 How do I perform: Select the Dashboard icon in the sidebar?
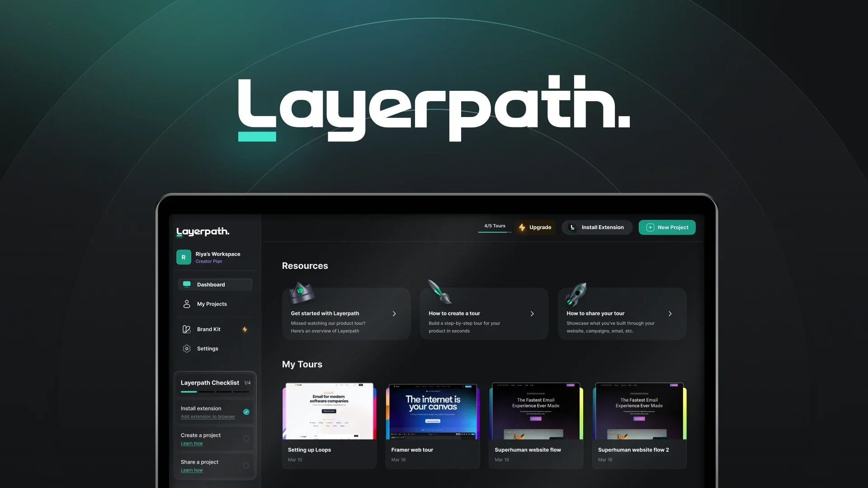[187, 285]
